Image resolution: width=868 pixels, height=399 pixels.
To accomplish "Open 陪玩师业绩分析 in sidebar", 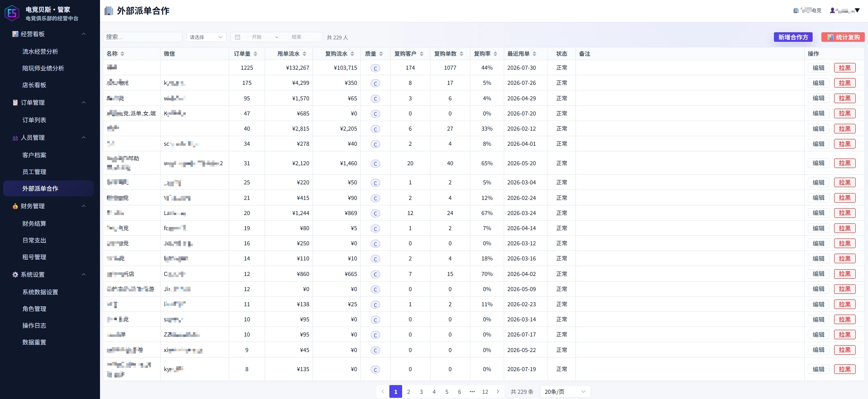I will pyautogui.click(x=43, y=68).
